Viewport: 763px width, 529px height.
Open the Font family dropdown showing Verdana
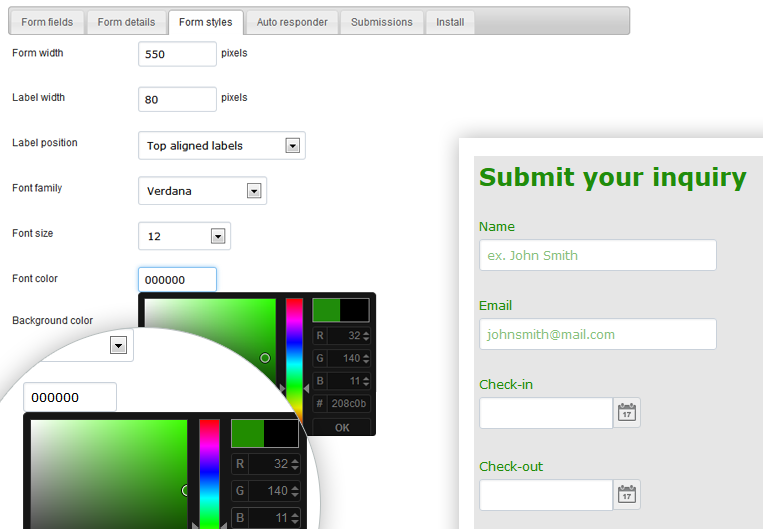(202, 191)
